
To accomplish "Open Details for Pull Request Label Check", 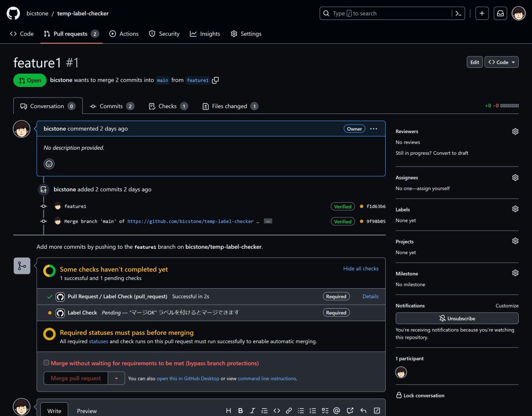I will tap(371, 296).
